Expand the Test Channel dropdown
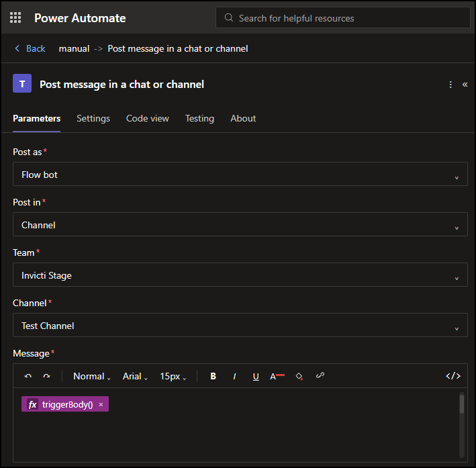476x468 pixels. click(240, 325)
